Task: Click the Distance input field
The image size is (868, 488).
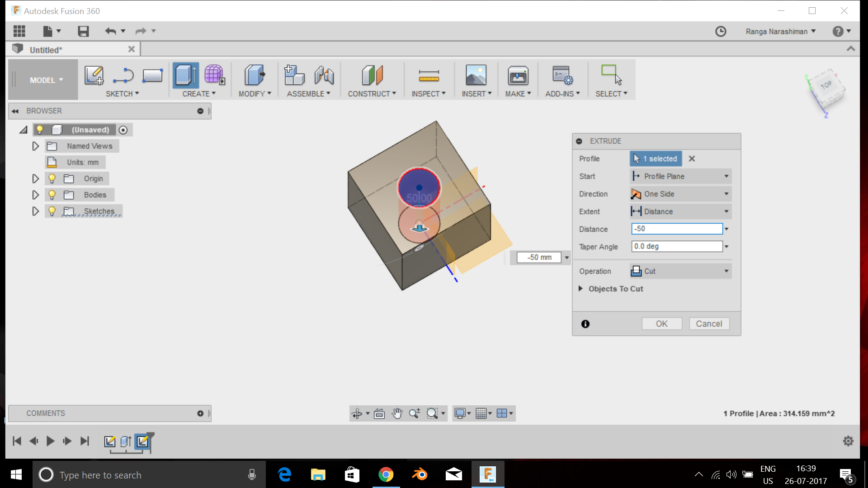Action: (x=677, y=229)
